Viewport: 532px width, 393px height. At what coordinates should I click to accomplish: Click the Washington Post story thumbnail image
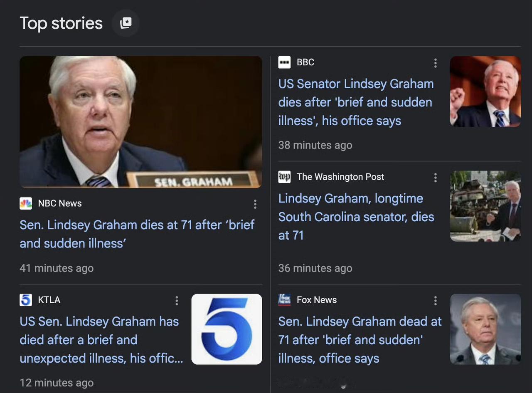(x=485, y=206)
